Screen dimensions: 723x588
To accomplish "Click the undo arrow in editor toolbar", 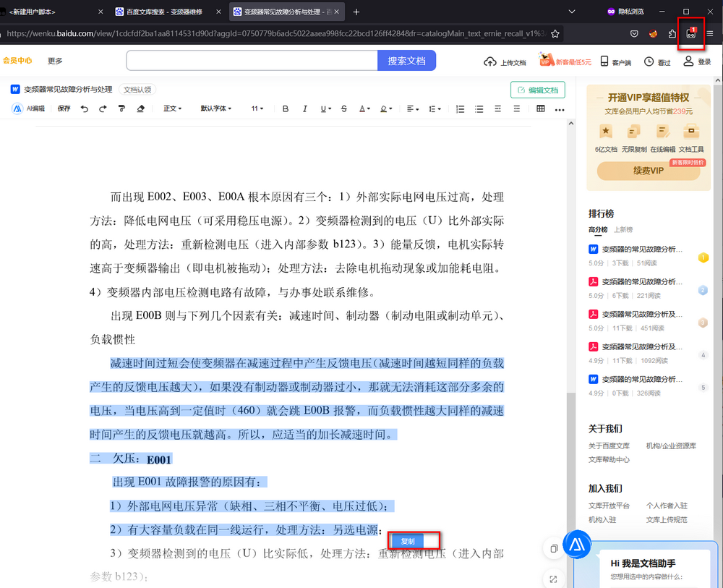I will 85,108.
